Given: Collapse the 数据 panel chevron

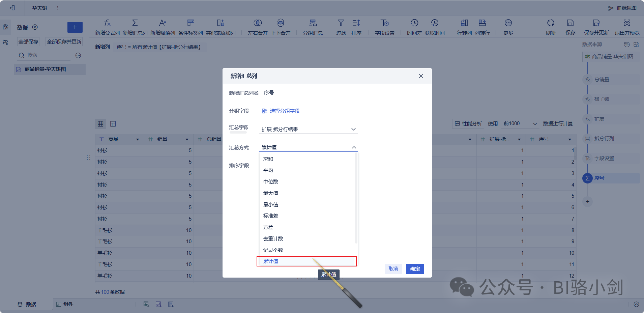Looking at the screenshot, I should point(35,27).
